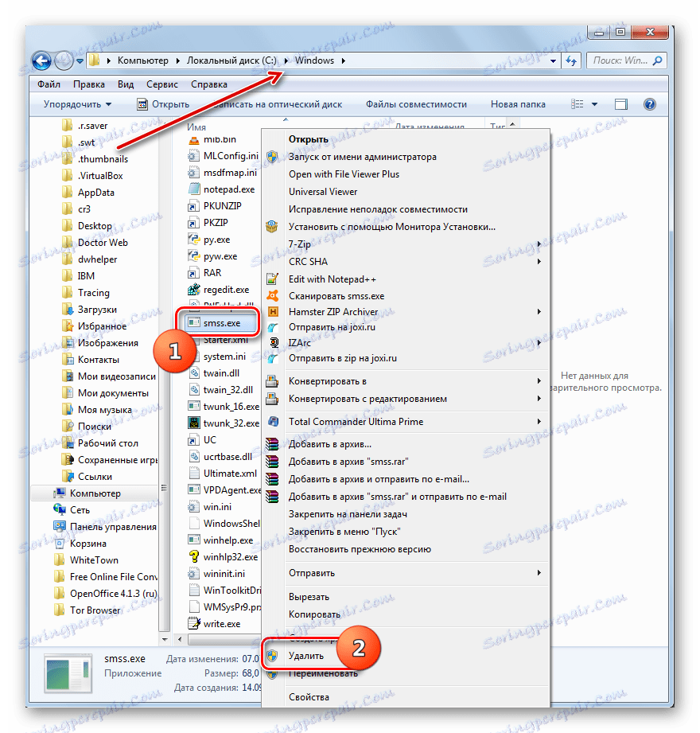Select Запуск от имени администратора

click(x=363, y=157)
